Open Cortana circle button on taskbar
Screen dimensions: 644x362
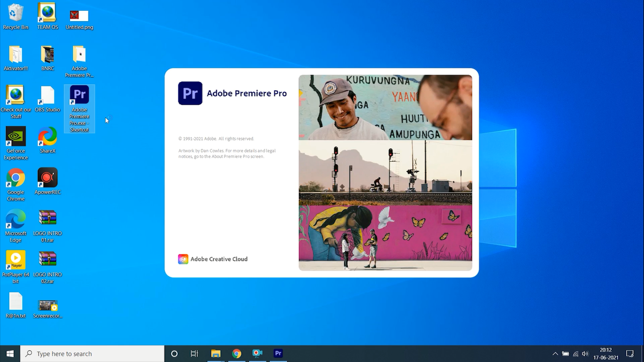[174, 354]
